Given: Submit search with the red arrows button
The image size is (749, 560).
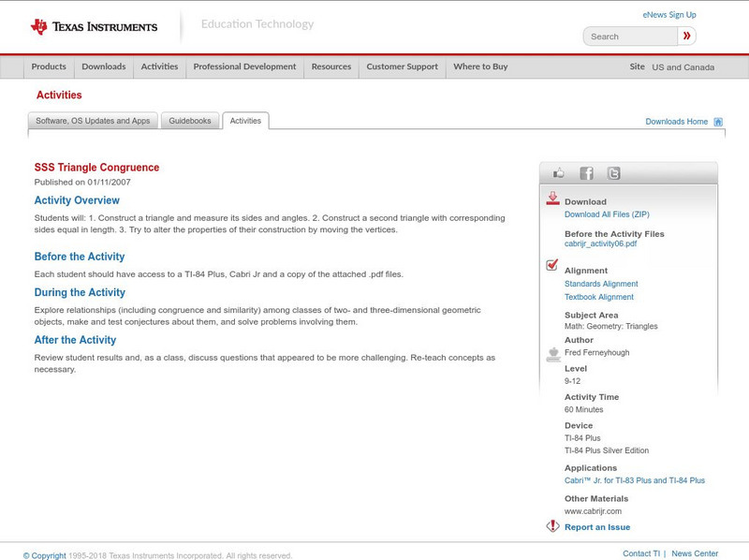Looking at the screenshot, I should pyautogui.click(x=686, y=36).
